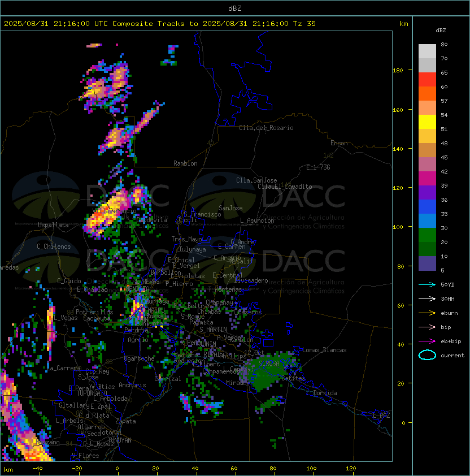Click the La_Carrera label
Screen dimensions: 470x476
click(64, 368)
